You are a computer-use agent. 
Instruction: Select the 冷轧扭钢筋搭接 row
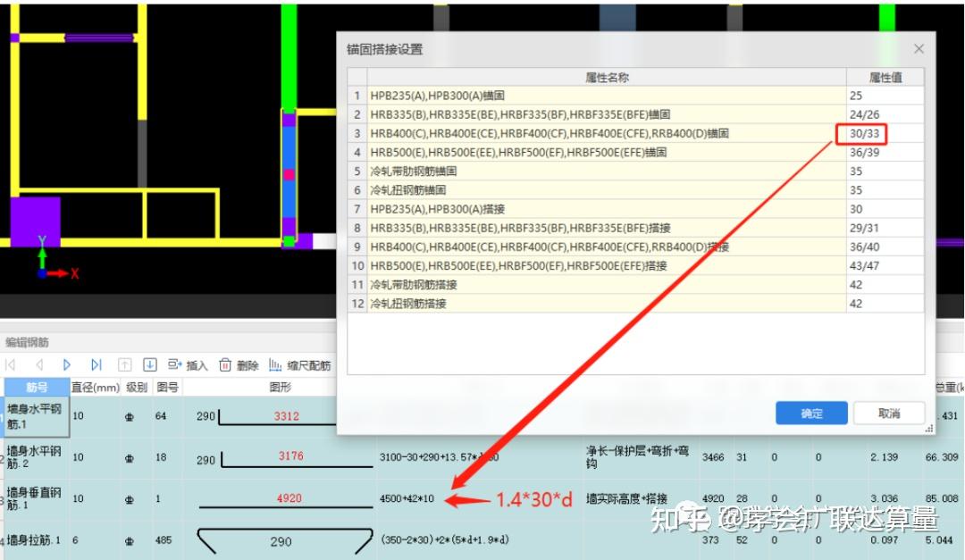tap(607, 304)
